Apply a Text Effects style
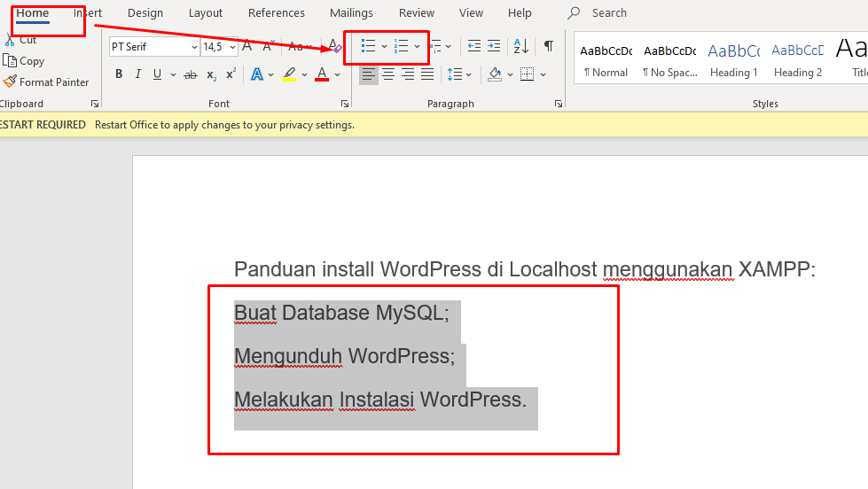 pos(257,74)
